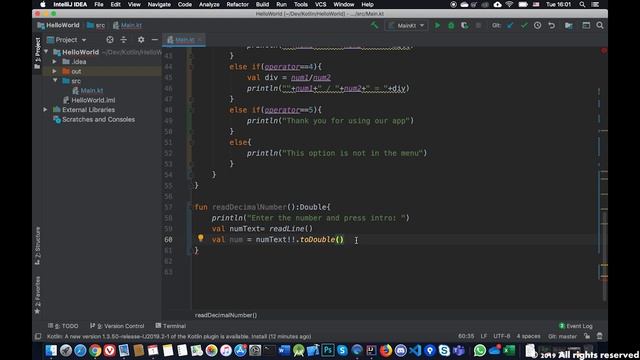
Task: Click the Git revert undo arrow icon
Action: click(551, 25)
